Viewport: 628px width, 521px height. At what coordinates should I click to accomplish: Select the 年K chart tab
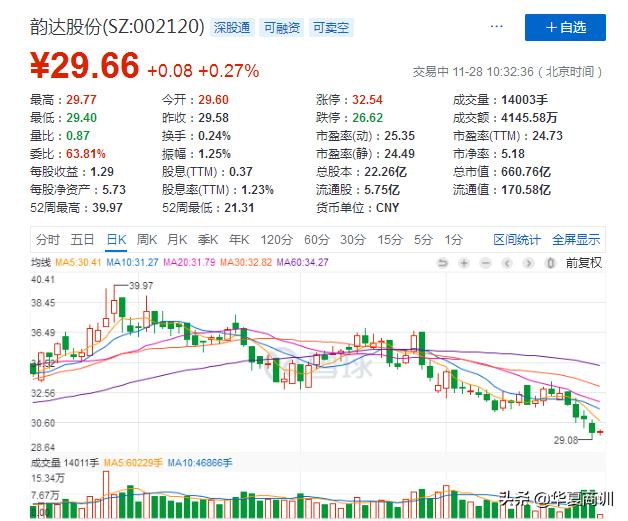[239, 239]
